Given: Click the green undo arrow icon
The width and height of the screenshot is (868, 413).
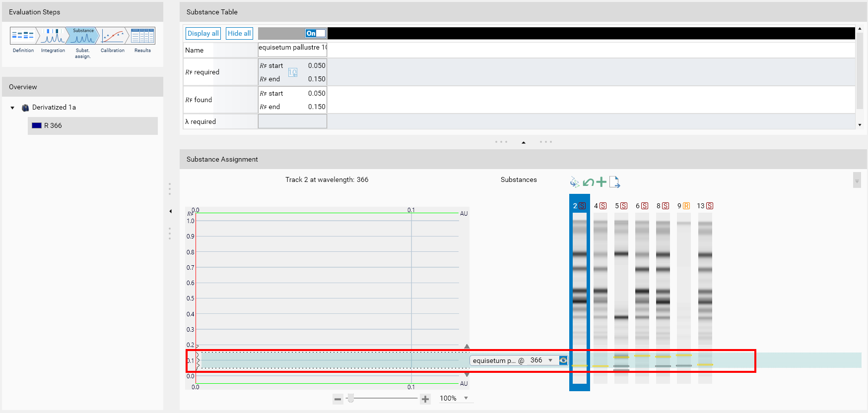Looking at the screenshot, I should [x=588, y=182].
